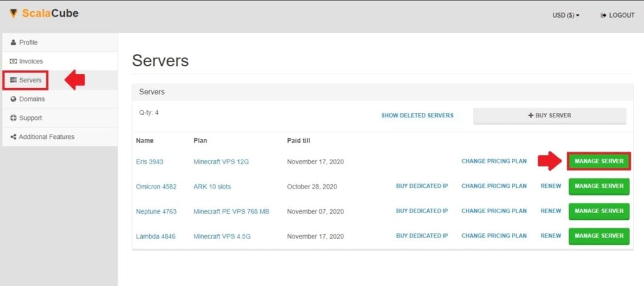
Task: Show deleted servers link
Action: (417, 116)
